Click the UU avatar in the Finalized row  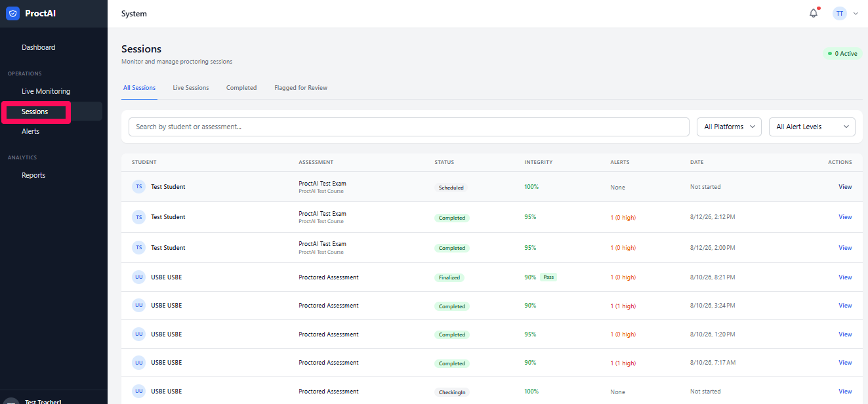click(138, 277)
